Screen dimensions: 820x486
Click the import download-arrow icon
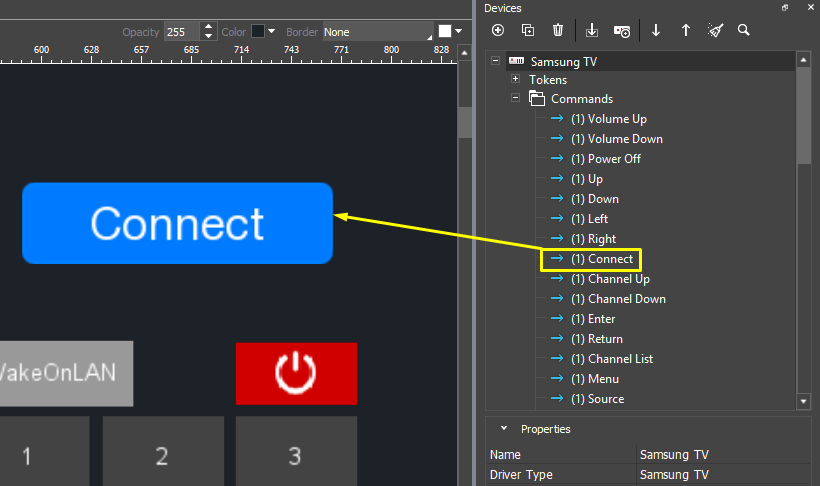point(592,30)
